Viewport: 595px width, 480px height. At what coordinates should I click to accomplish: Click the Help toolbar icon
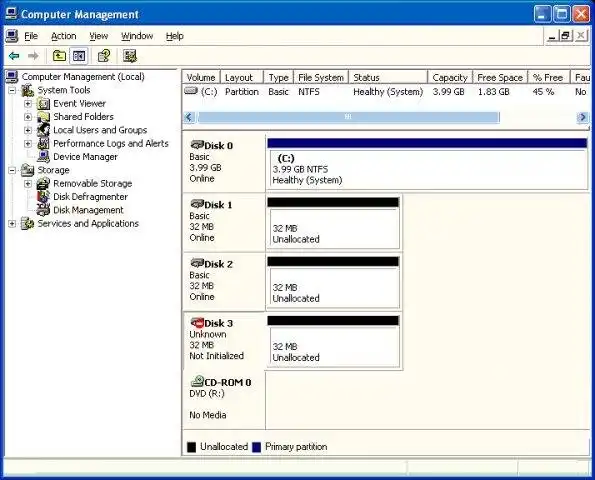[x=104, y=56]
